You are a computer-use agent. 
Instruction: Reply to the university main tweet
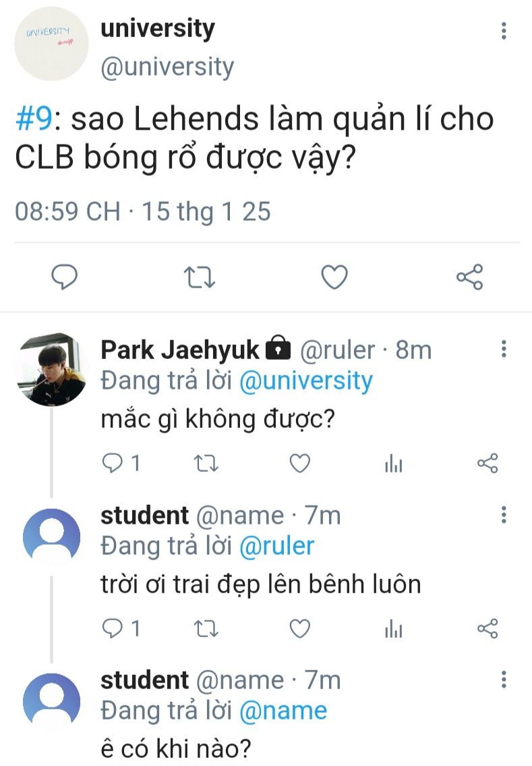point(65,277)
